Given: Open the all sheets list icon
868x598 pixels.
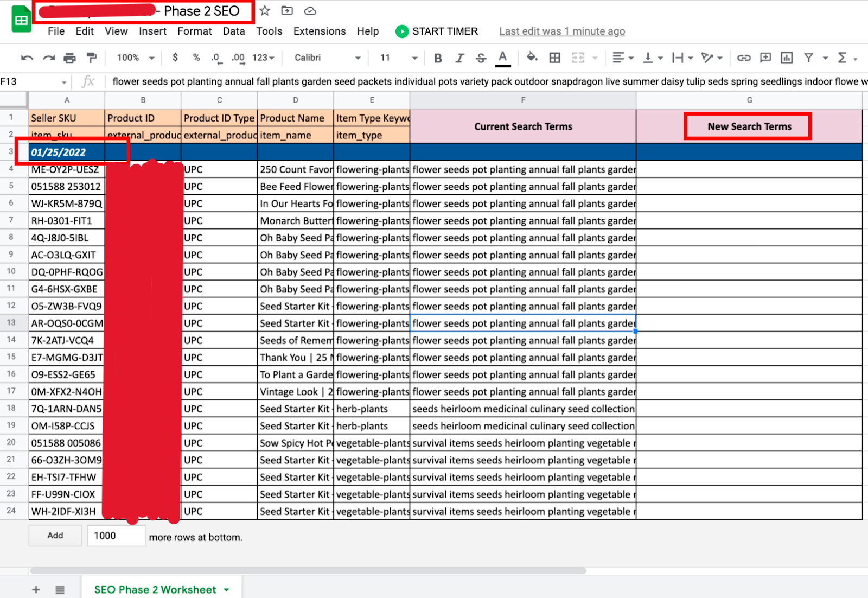Looking at the screenshot, I should click(60, 589).
